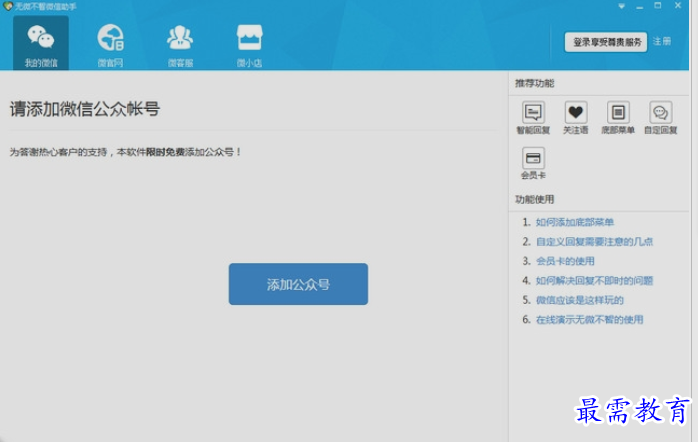Viewport: 698px width, 442px height.
Task: Close the application window
Action: coord(678,5)
